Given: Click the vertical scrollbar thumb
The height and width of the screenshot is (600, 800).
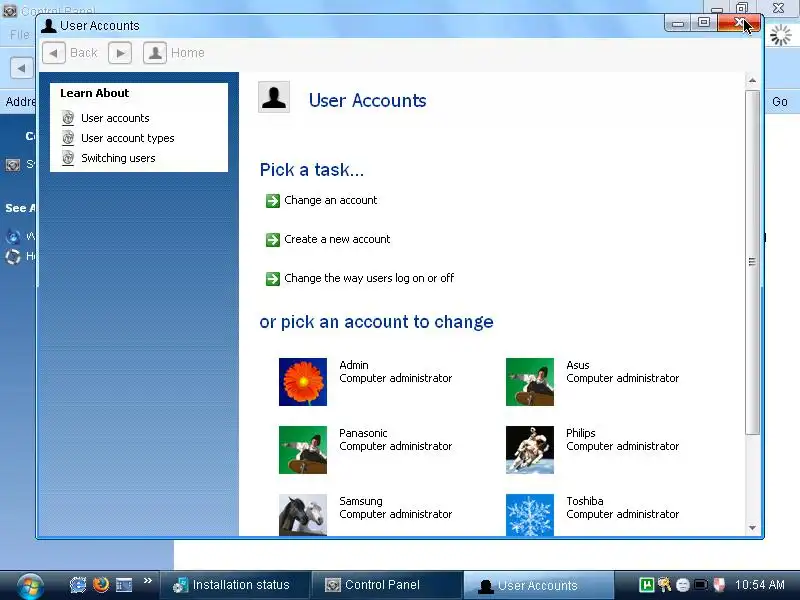Looking at the screenshot, I should coord(753,262).
